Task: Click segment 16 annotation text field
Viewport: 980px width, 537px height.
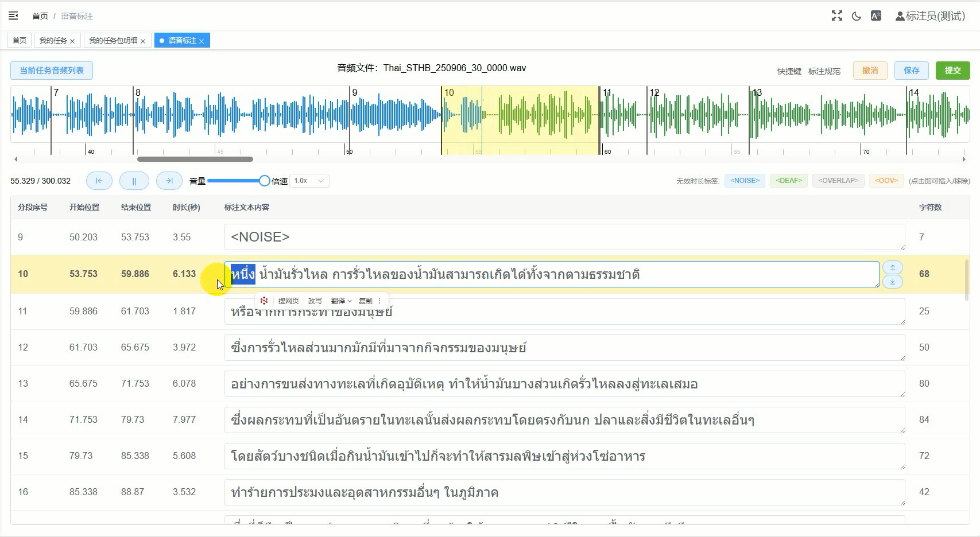Action: [565, 492]
